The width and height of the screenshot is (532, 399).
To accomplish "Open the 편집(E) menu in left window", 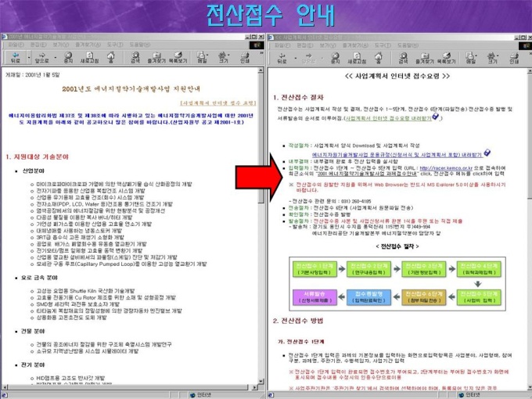I will 38,45.
